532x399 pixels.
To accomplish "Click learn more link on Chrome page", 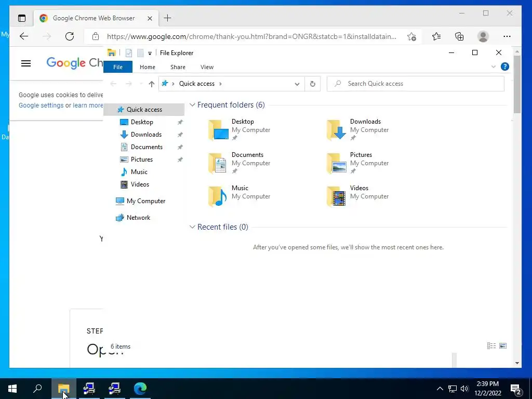I will click(88, 105).
